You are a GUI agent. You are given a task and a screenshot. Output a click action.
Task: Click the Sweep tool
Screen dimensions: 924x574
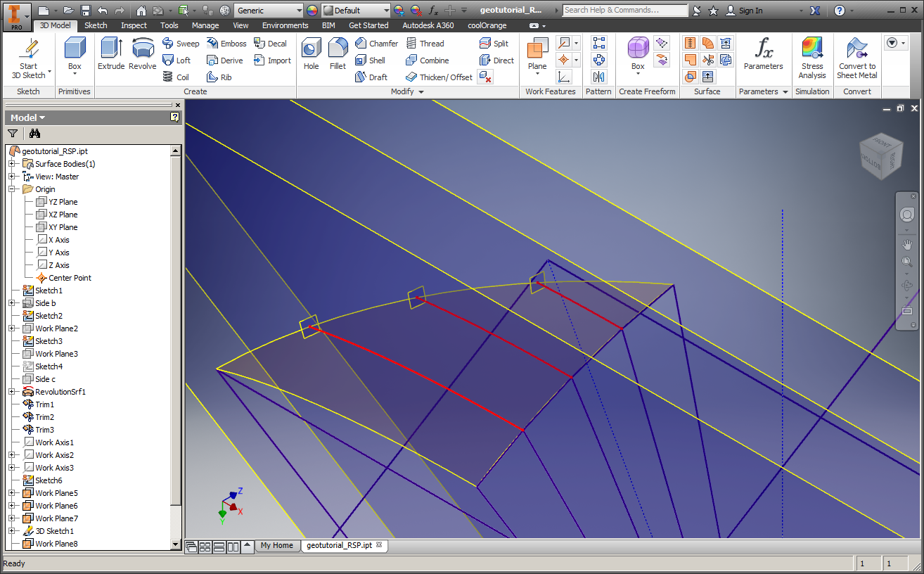(x=181, y=44)
